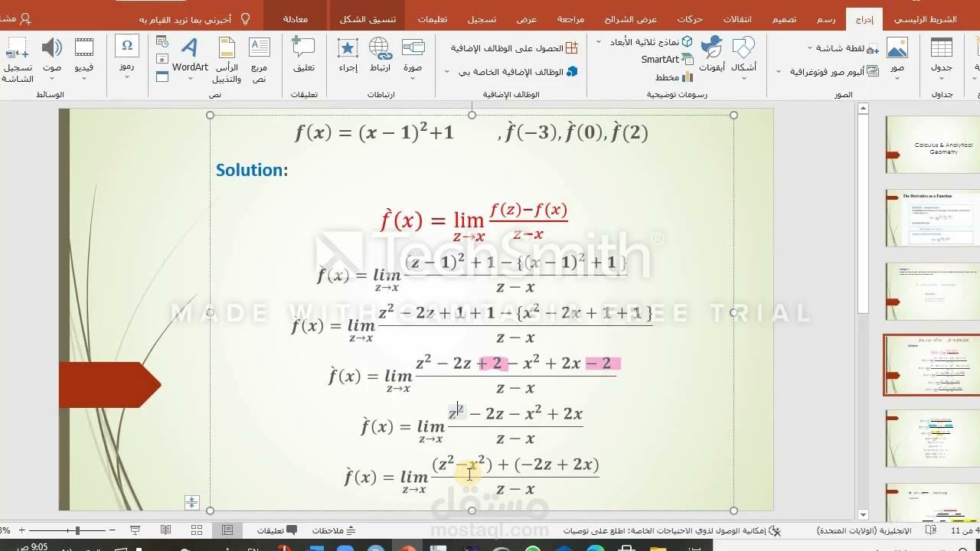Click the accessibility recommendations status text
The height and width of the screenshot is (551, 980).
tap(665, 530)
